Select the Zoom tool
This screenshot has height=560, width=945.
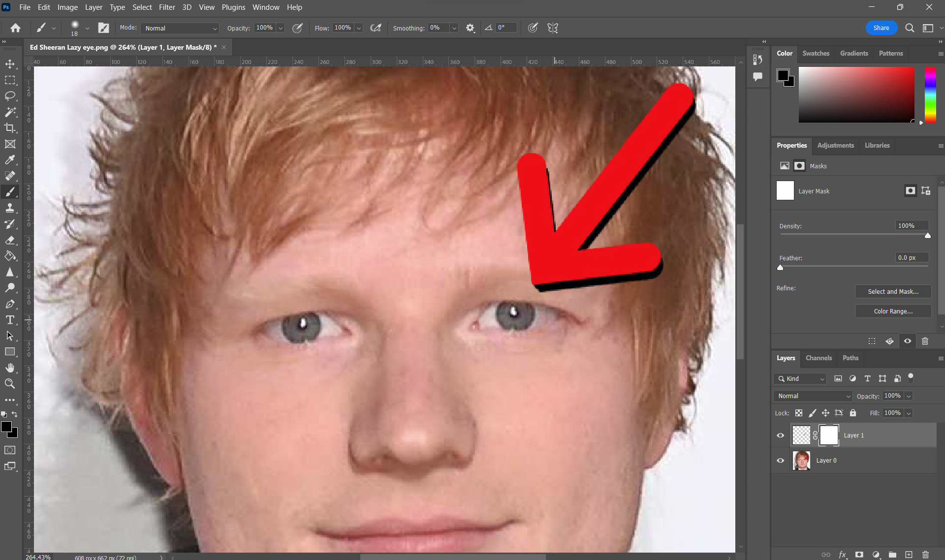coord(10,384)
